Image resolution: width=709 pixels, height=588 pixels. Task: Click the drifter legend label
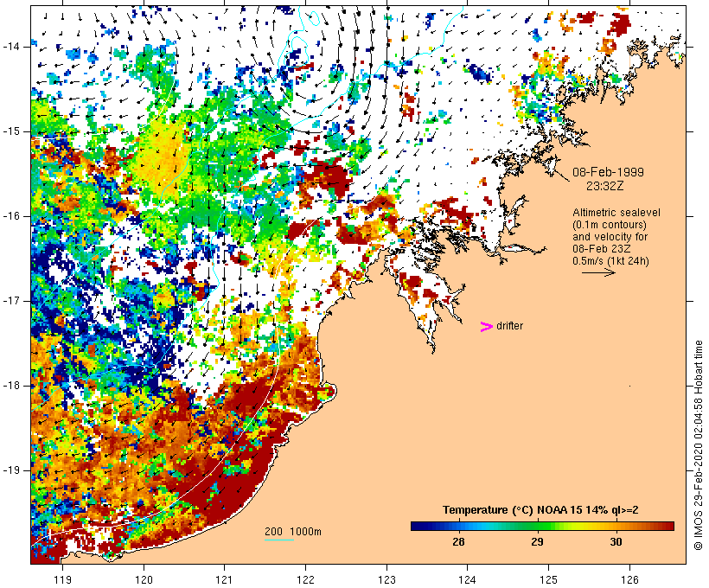(509, 326)
